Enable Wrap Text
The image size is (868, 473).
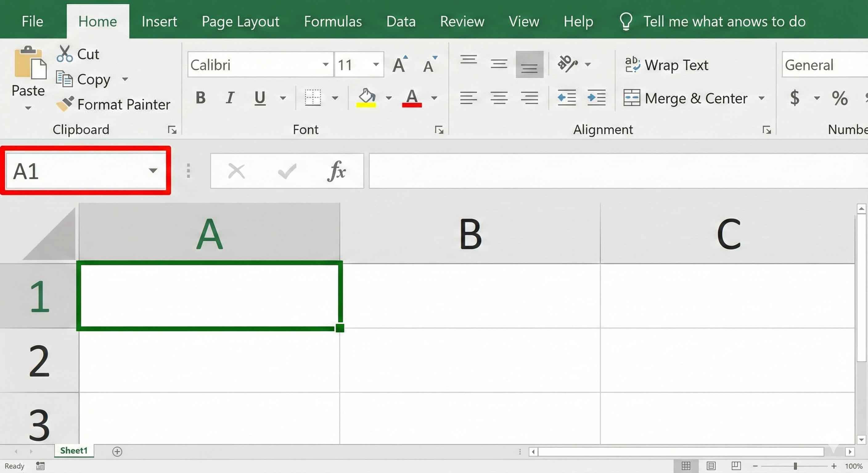point(666,65)
